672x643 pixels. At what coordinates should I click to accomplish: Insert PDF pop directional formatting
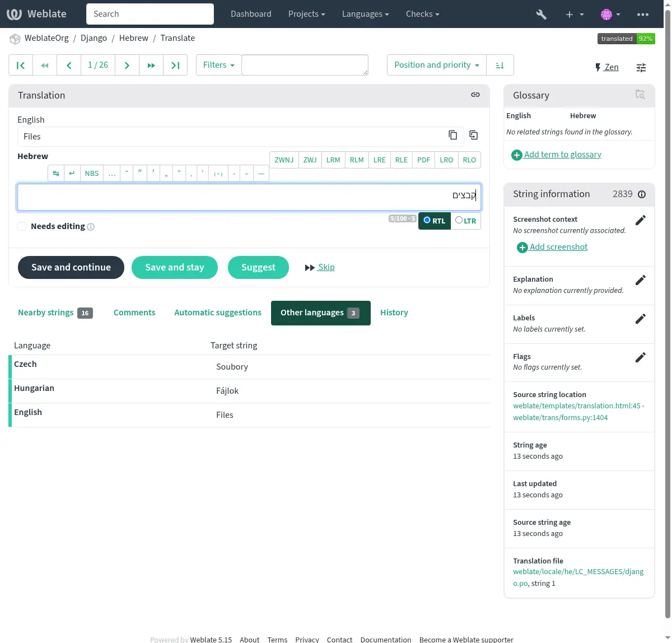click(424, 160)
